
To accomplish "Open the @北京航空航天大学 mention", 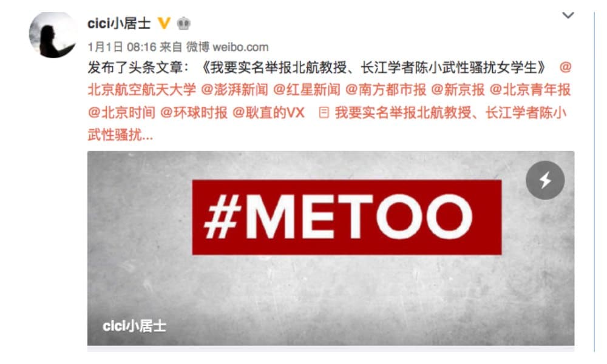I will [x=141, y=90].
